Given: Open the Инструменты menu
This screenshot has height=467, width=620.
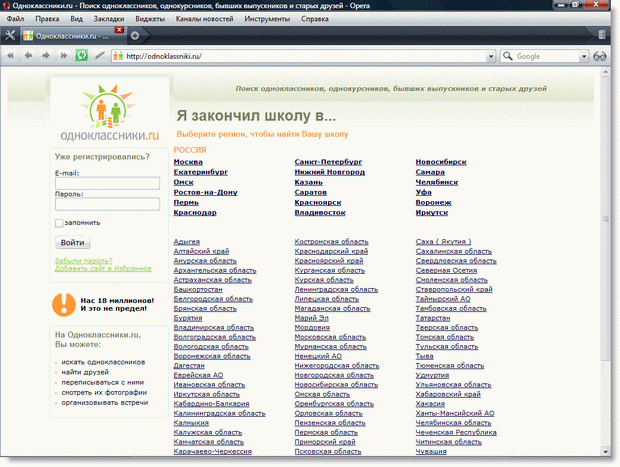Looking at the screenshot, I should 267,19.
